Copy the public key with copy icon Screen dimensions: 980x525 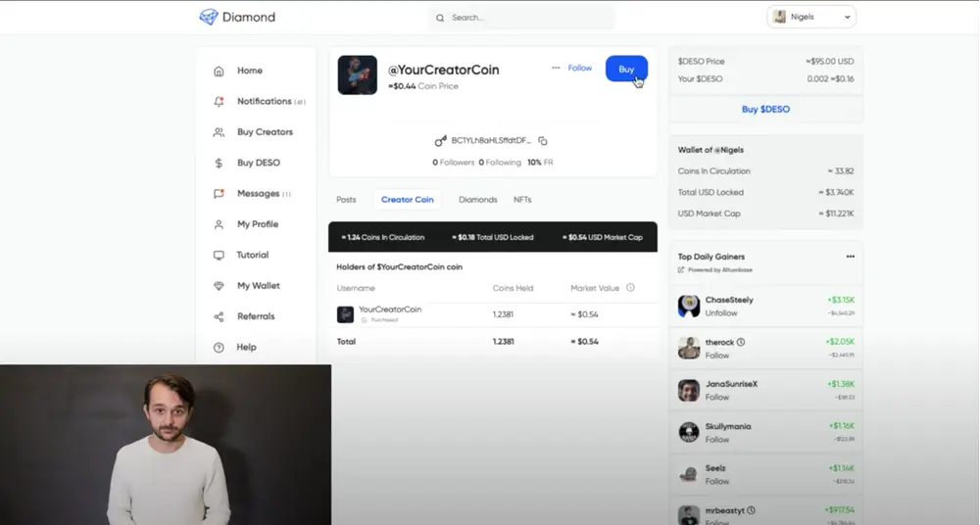click(543, 141)
